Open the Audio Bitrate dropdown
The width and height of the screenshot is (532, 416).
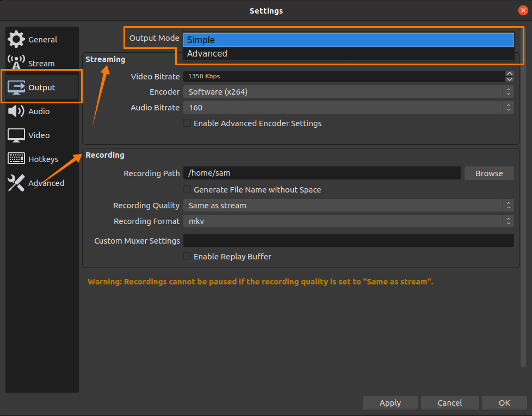pos(349,108)
